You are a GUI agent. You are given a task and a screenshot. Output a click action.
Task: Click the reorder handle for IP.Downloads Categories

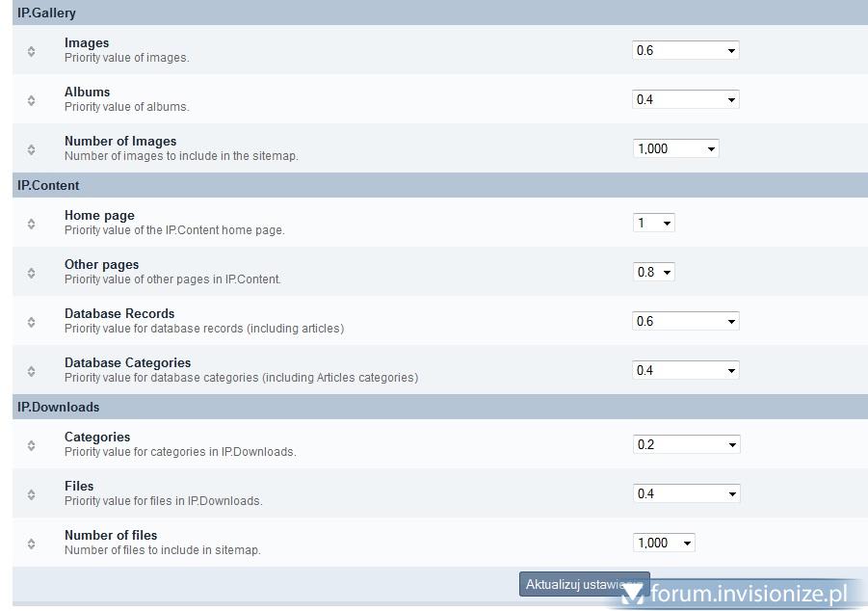31,445
